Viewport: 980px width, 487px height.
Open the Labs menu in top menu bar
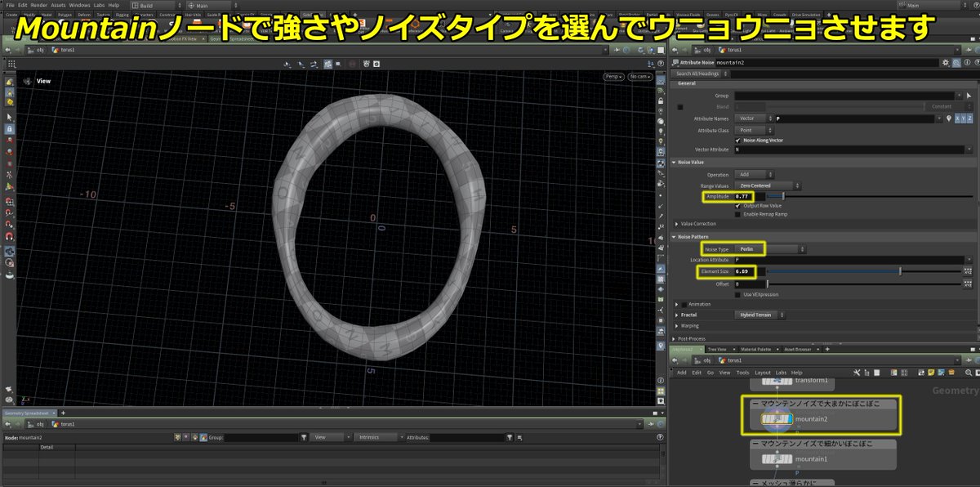(99, 5)
